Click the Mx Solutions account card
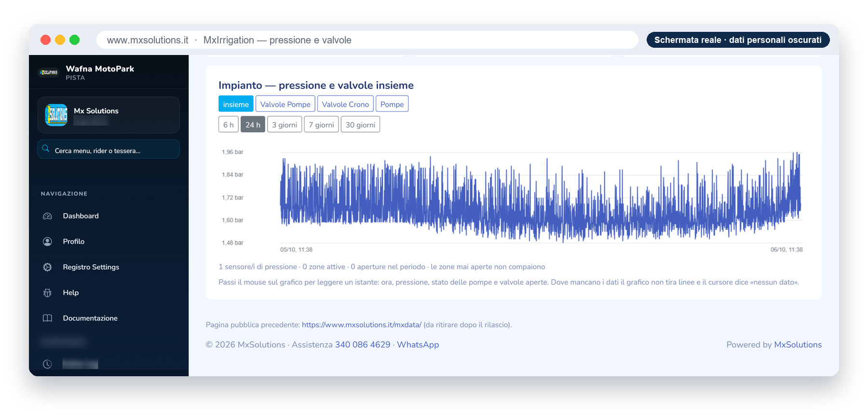The height and width of the screenshot is (410, 868). click(108, 115)
